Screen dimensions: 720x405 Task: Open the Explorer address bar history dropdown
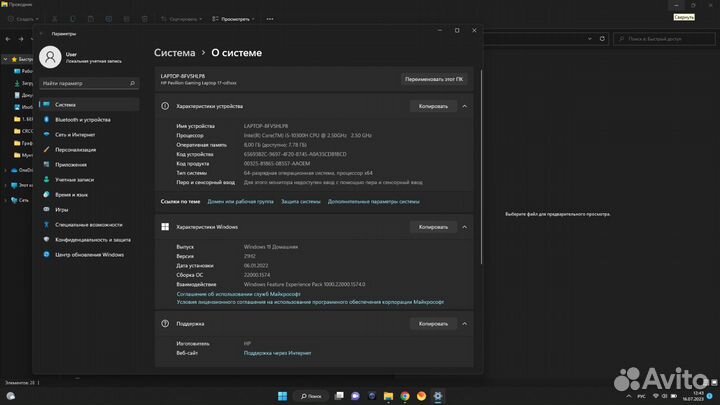(590, 39)
